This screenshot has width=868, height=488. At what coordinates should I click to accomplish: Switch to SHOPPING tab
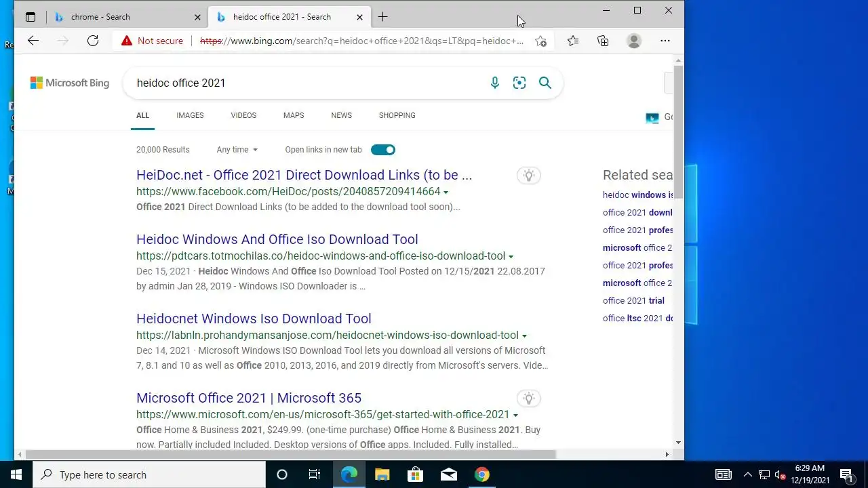397,115
